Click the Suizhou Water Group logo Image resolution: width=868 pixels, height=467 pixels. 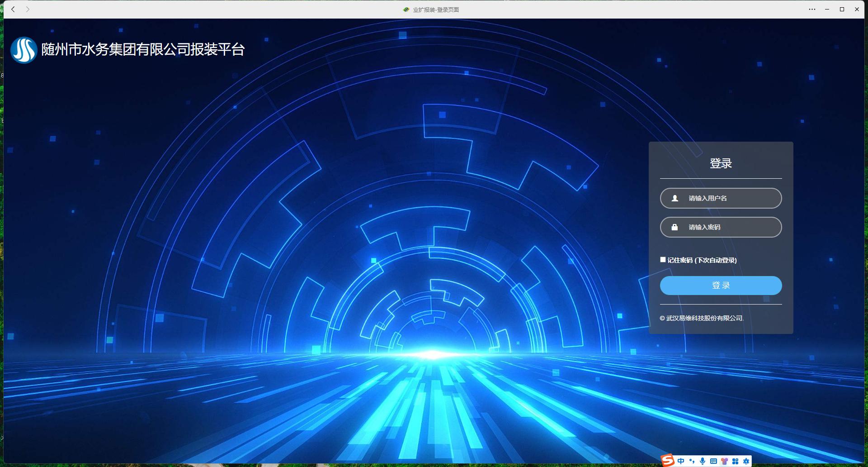(24, 50)
